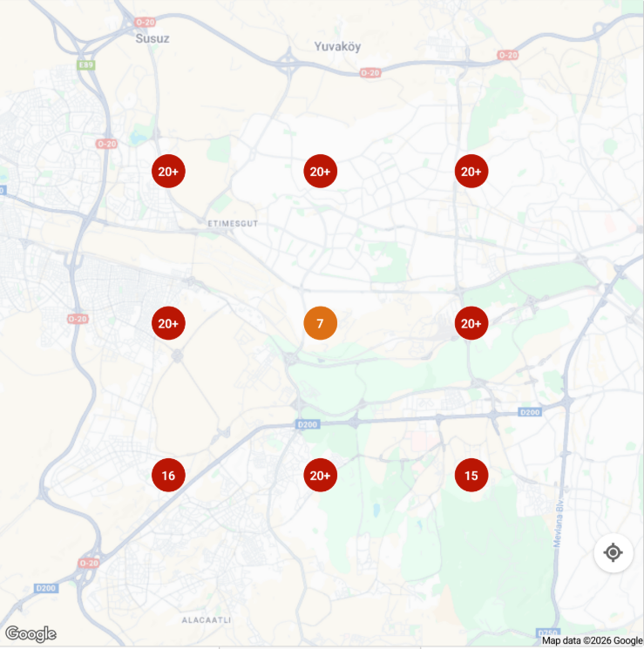Image resolution: width=644 pixels, height=649 pixels.
Task: Click the Yuvaköy place label
Action: click(337, 46)
